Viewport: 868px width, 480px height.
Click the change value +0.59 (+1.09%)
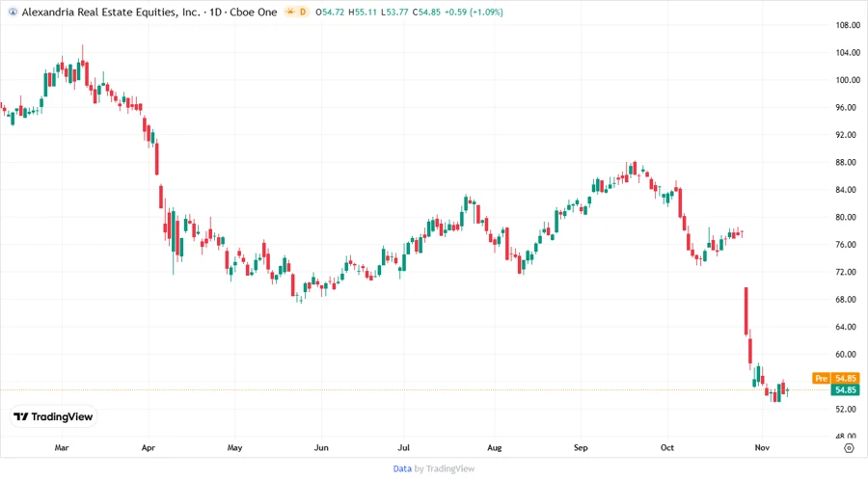(474, 12)
